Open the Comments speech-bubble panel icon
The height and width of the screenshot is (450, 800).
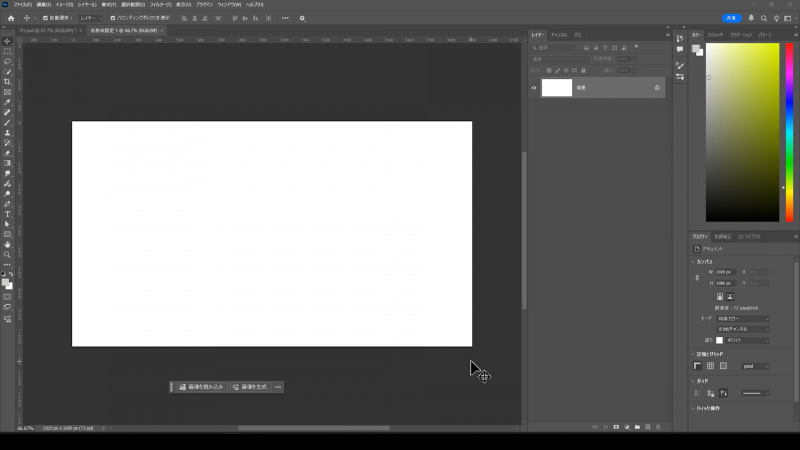(680, 49)
